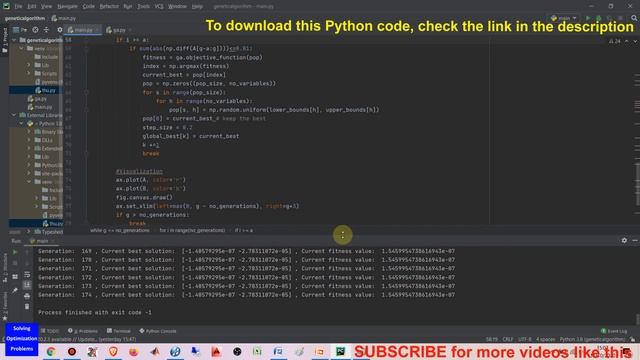Open the Terminal tool window tab
Screen dimensions: 640x360
tap(119, 331)
